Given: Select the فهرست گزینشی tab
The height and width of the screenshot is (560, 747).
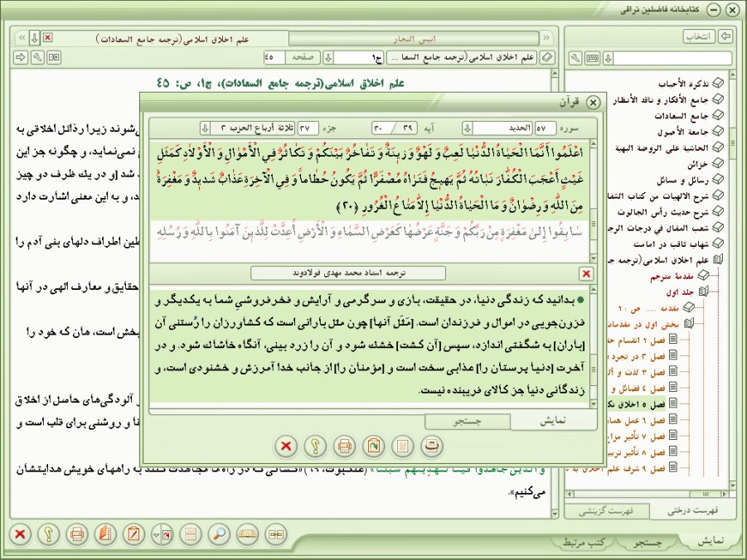Looking at the screenshot, I should pyautogui.click(x=606, y=511).
